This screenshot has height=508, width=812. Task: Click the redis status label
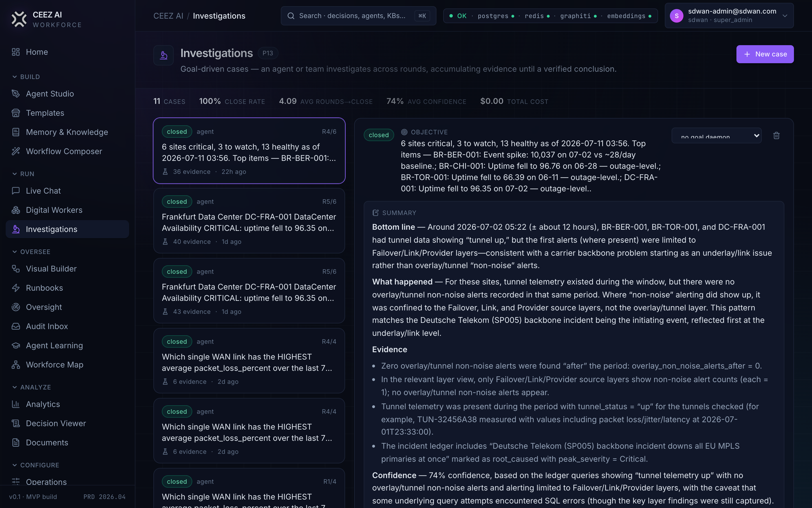534,16
